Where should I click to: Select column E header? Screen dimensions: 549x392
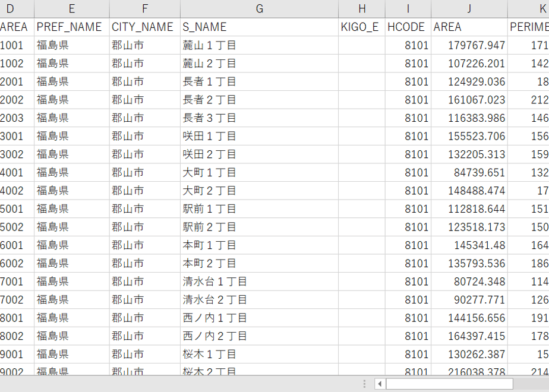[72, 9]
